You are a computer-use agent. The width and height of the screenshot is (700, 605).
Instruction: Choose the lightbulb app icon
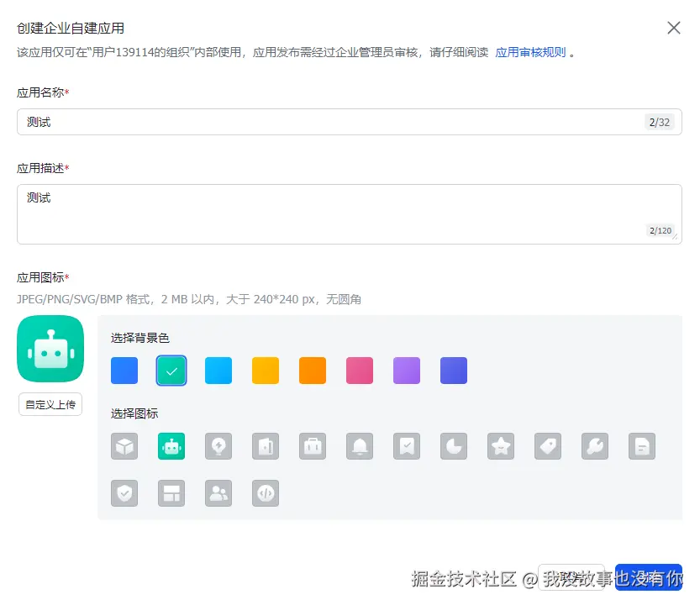point(218,446)
